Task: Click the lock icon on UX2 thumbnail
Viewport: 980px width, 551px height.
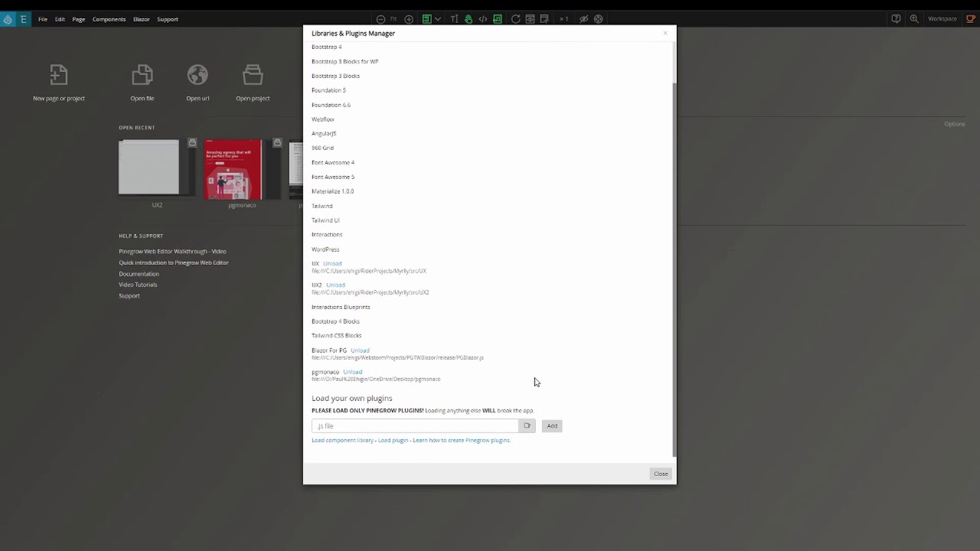Action: tap(192, 143)
